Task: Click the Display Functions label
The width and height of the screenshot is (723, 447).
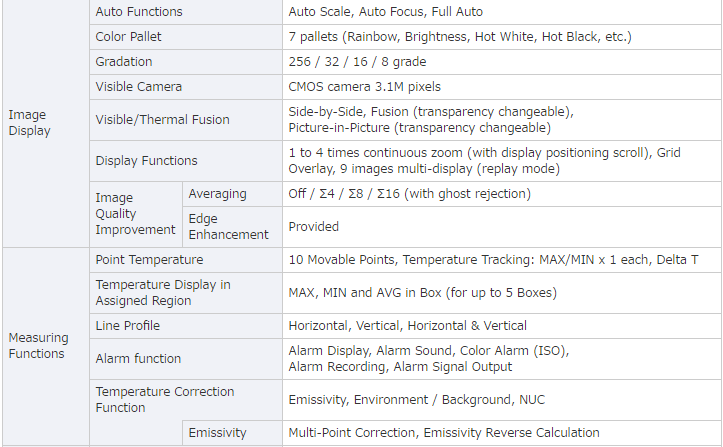Action: click(146, 161)
